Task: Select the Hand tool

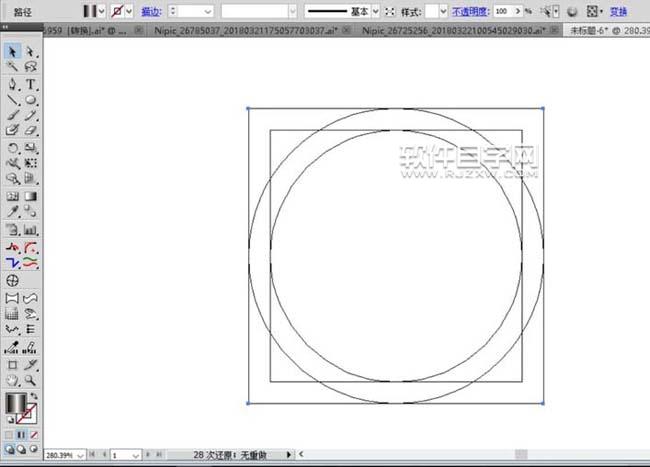Action: pyautogui.click(x=12, y=380)
